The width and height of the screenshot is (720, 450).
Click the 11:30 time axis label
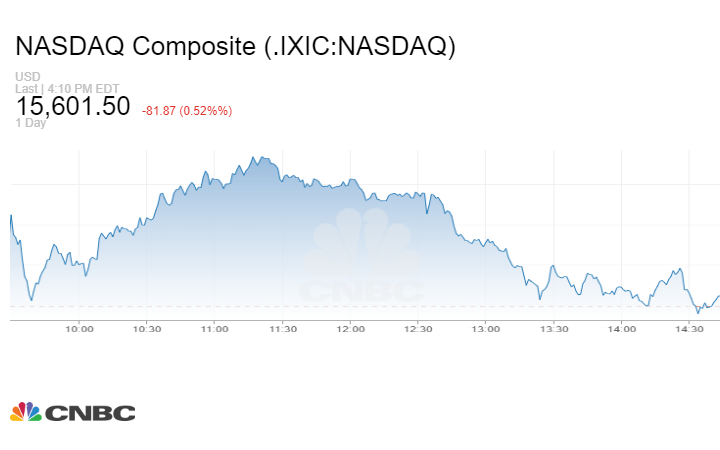283,328
